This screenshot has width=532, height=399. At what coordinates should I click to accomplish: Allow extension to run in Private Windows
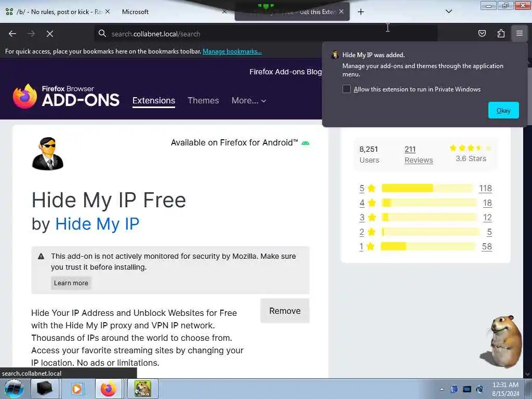(x=346, y=89)
